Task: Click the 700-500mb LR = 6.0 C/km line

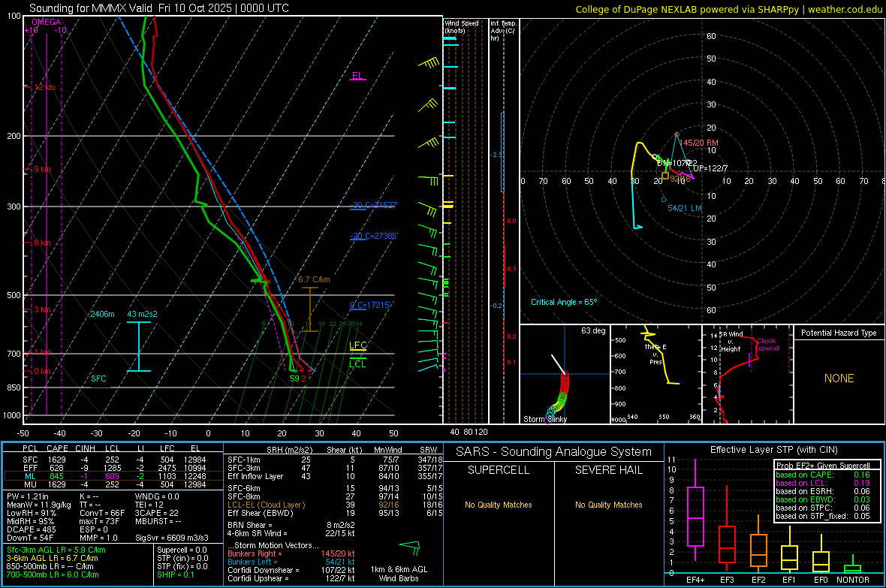Action: point(53,574)
